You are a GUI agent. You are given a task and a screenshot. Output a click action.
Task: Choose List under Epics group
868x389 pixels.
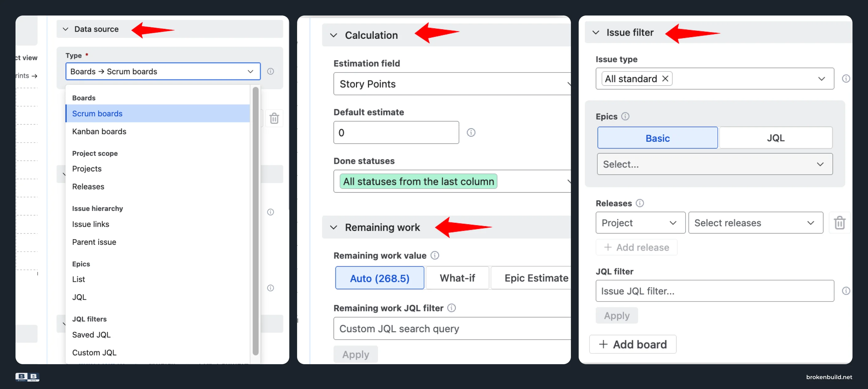click(x=158, y=279)
